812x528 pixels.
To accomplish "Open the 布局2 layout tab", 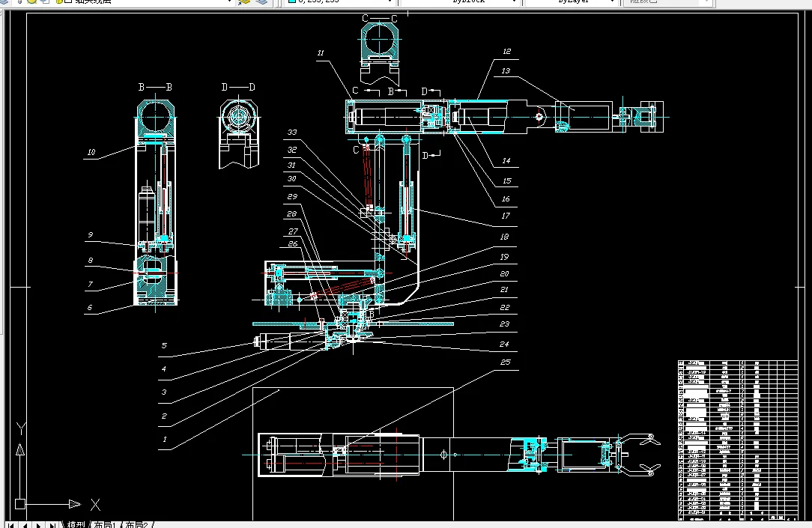I will point(137,524).
